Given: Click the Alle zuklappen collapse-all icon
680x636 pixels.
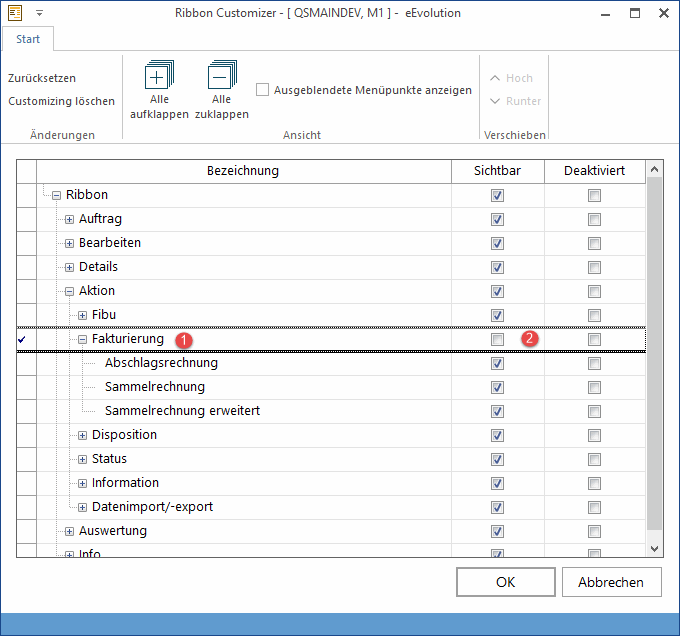Looking at the screenshot, I should coord(221,76).
